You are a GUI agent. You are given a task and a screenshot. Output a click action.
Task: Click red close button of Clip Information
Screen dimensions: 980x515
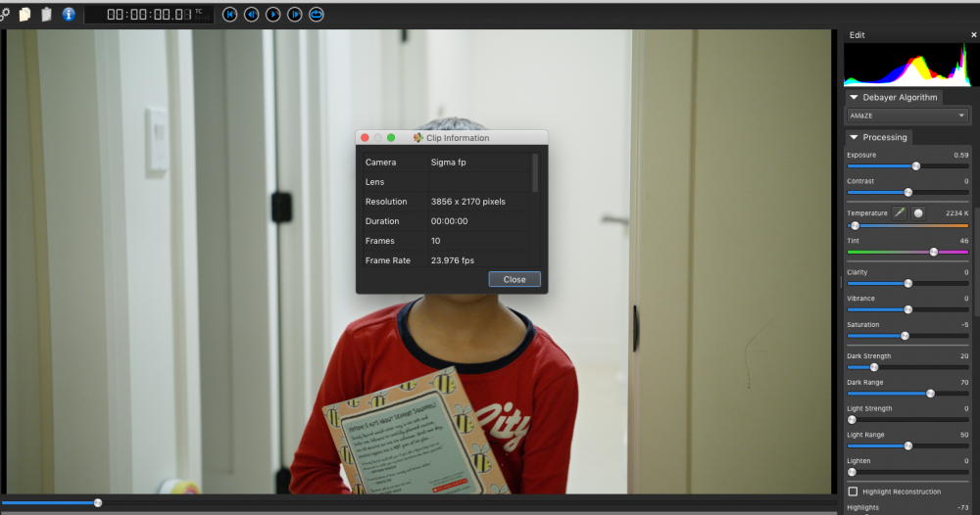365,137
